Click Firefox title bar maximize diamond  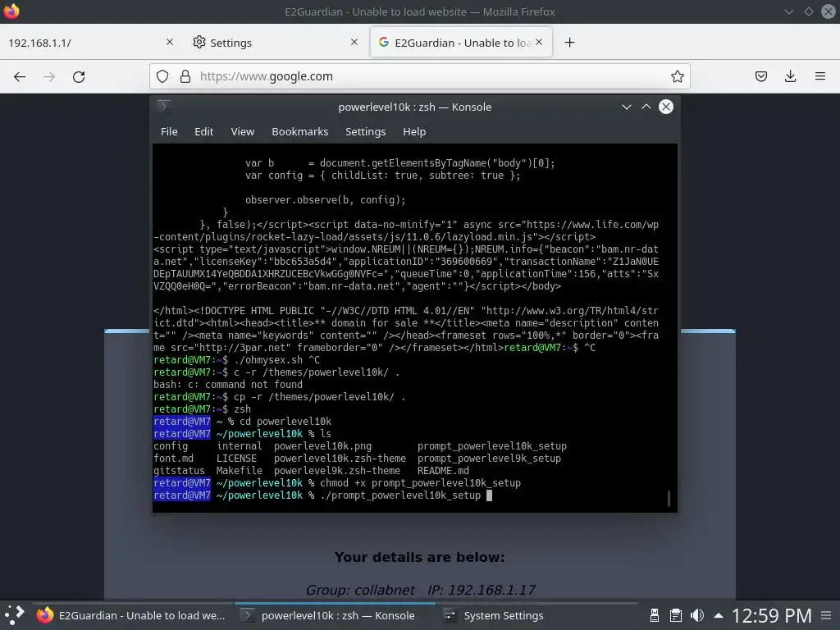(x=808, y=11)
